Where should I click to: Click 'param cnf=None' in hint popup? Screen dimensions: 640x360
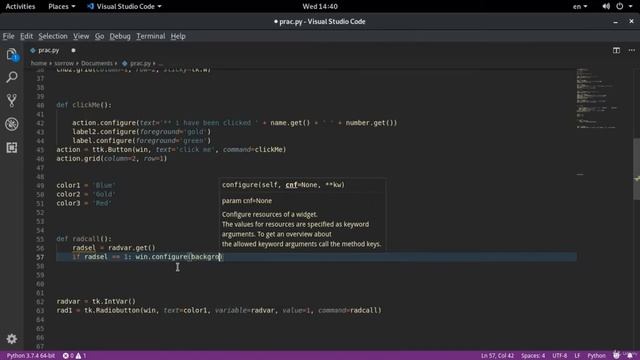(x=247, y=201)
